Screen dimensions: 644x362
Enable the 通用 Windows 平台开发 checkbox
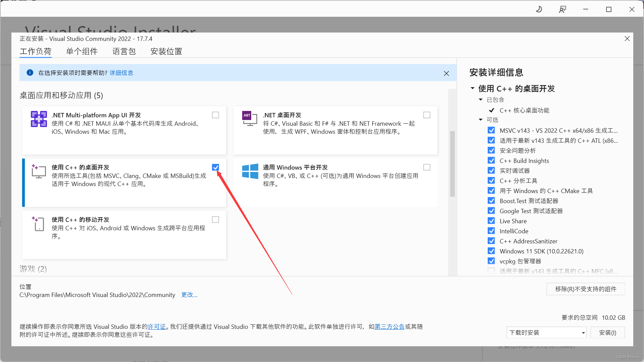pos(427,167)
